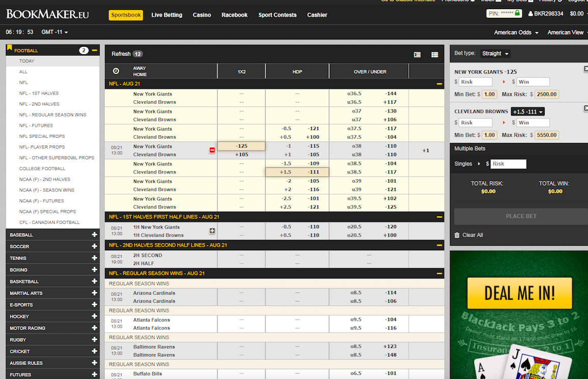588x379 pixels.
Task: Click the green lock icon in PIN field
Action: [x=517, y=13]
